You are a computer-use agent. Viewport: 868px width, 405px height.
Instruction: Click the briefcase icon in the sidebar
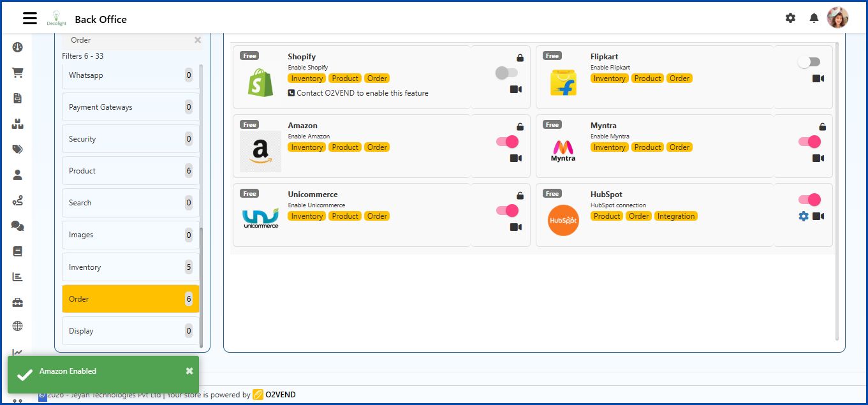[17, 302]
